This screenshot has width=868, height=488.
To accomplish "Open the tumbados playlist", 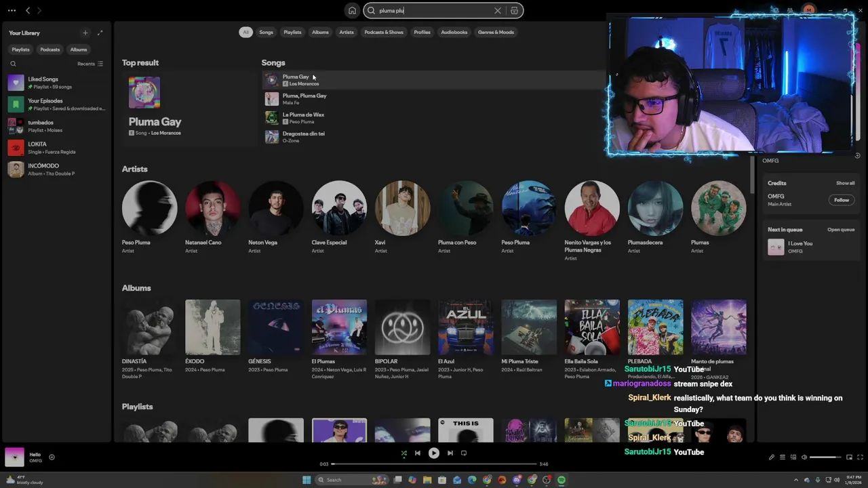I will point(57,126).
